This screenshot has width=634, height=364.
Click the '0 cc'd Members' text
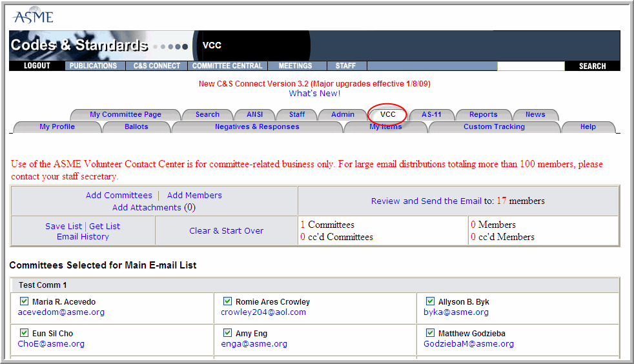[502, 237]
